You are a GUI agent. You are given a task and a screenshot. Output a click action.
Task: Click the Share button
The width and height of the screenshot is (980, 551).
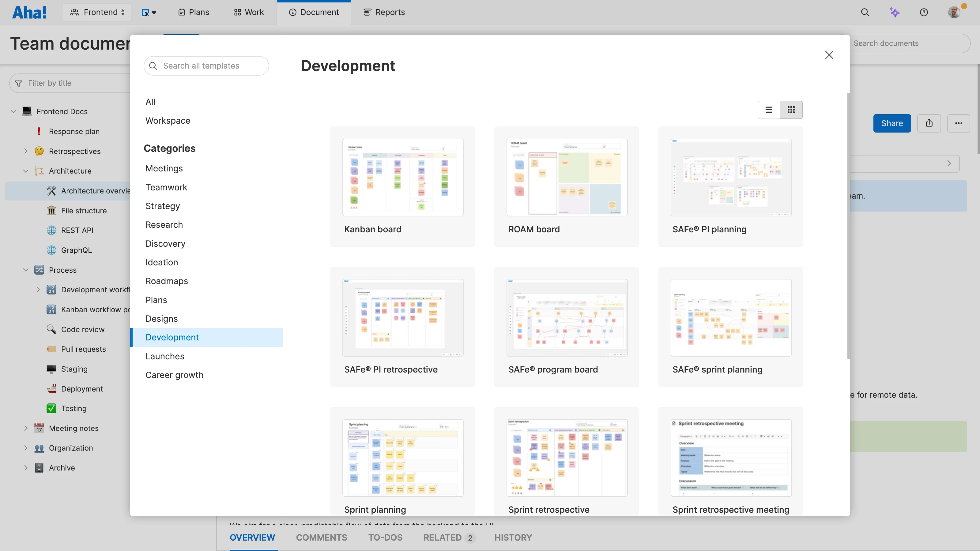pos(892,123)
